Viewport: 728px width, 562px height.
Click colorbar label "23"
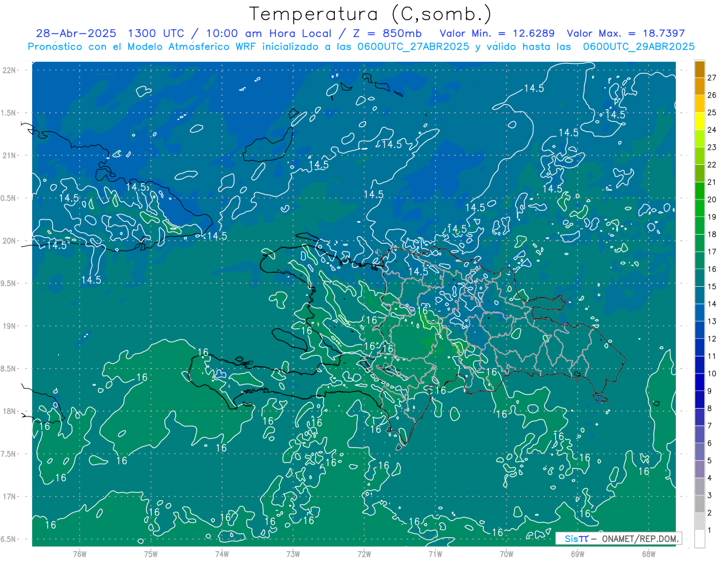(712, 147)
